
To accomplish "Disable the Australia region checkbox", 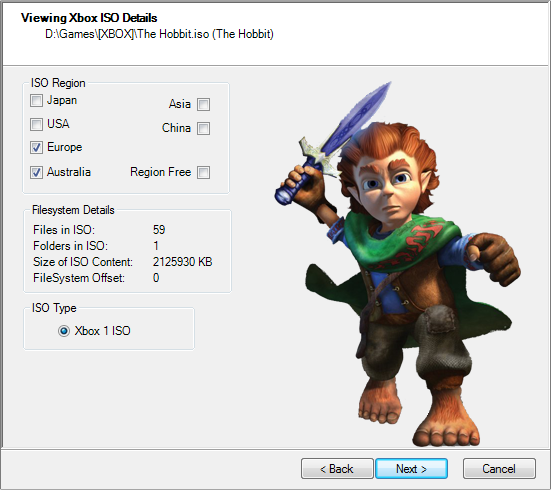I will pyautogui.click(x=36, y=173).
